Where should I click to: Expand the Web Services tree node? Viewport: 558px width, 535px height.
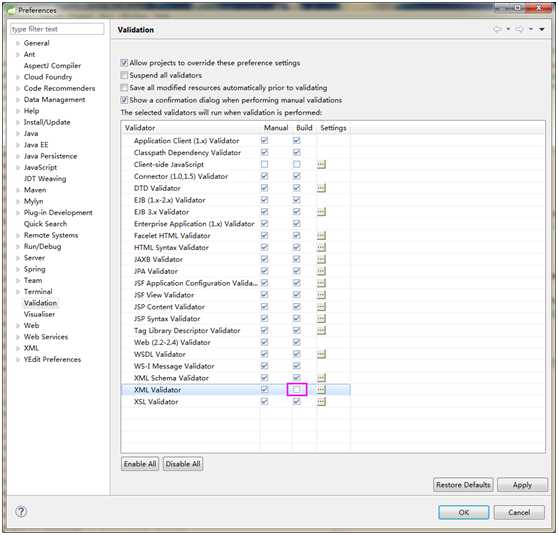pyautogui.click(x=18, y=337)
